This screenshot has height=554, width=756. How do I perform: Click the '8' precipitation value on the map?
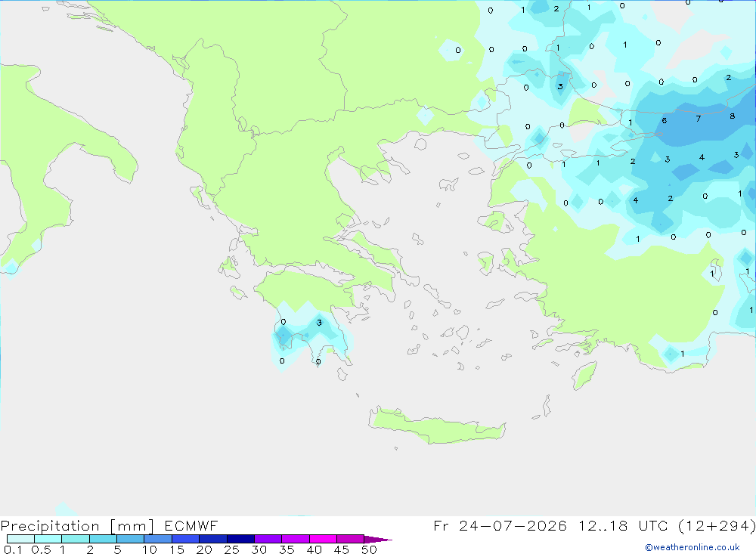[733, 116]
